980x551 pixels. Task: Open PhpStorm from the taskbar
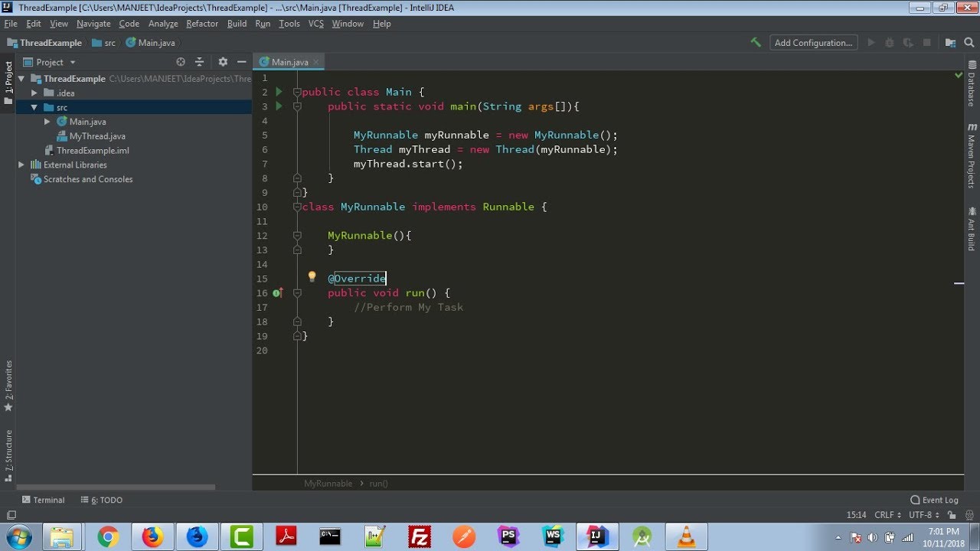(x=508, y=537)
